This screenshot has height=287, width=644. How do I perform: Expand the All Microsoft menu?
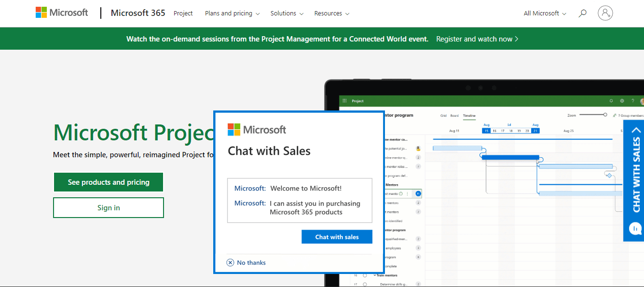point(545,14)
